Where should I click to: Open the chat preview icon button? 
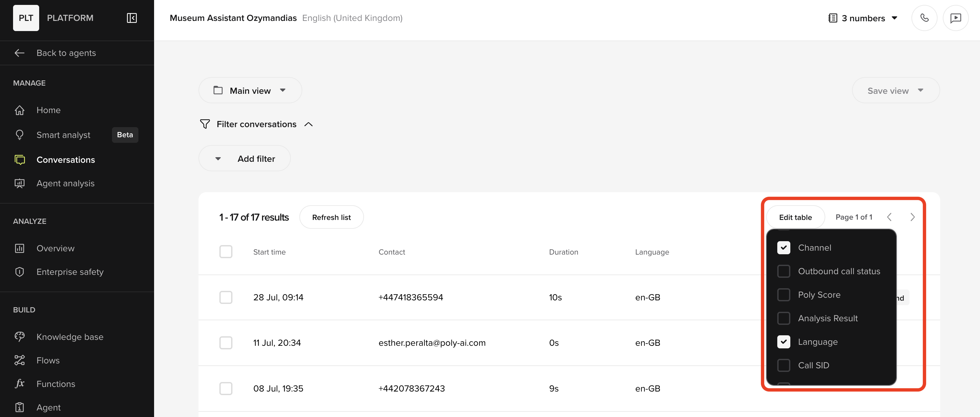(x=955, y=18)
